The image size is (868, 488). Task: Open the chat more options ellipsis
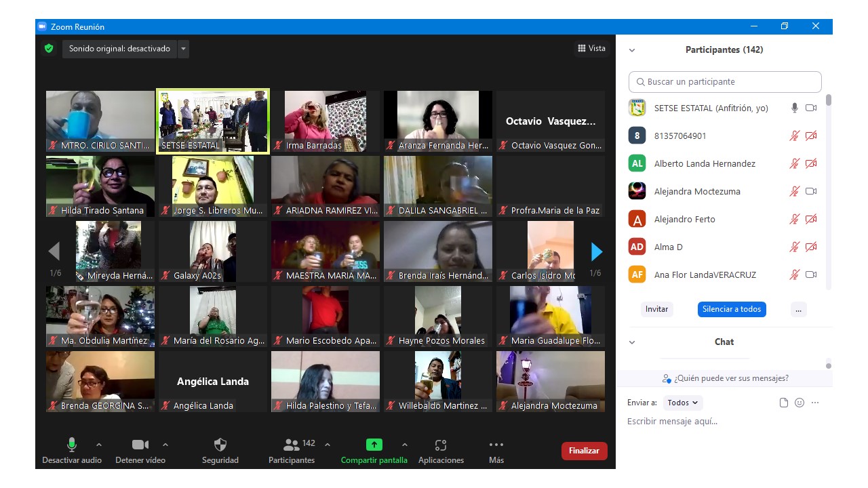pos(815,403)
